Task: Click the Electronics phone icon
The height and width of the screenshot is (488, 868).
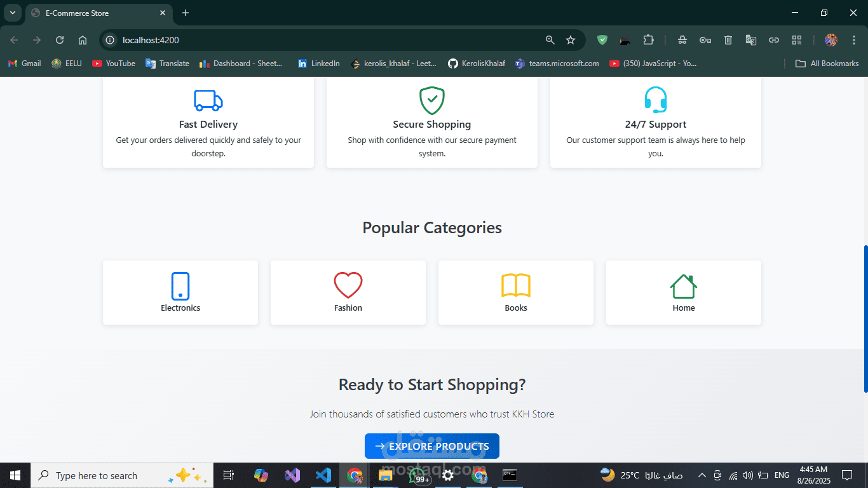Action: tap(180, 286)
